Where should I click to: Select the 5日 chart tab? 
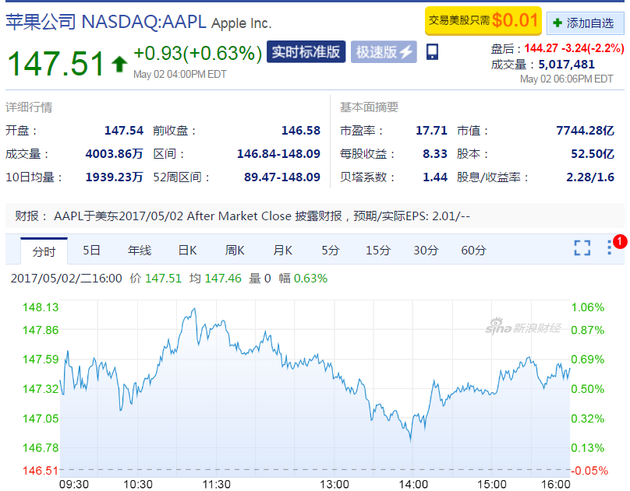pyautogui.click(x=91, y=250)
